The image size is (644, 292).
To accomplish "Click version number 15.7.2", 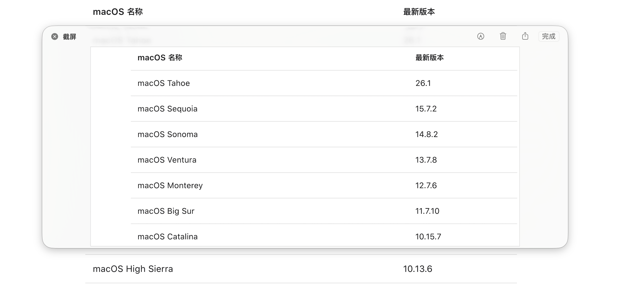I will pyautogui.click(x=426, y=109).
